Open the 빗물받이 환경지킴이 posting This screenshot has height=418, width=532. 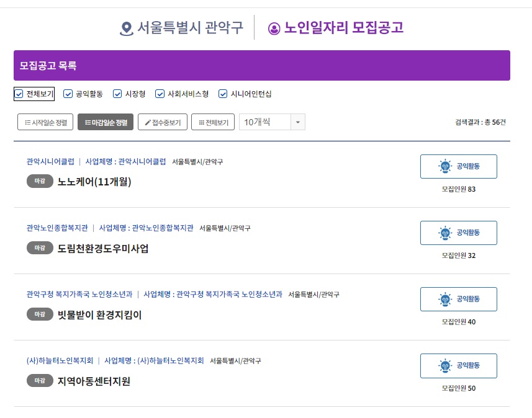99,315
